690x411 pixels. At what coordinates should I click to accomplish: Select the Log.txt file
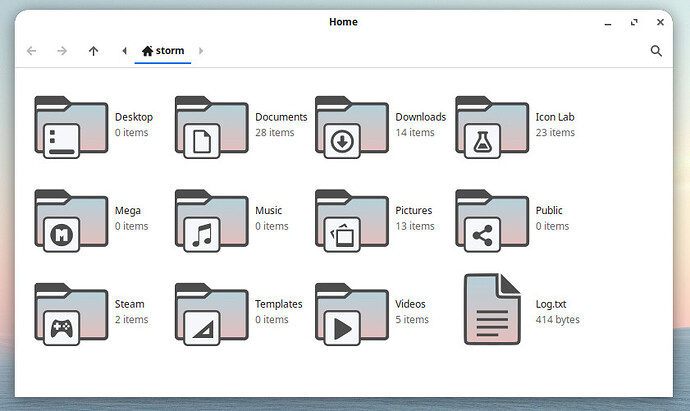coord(491,310)
